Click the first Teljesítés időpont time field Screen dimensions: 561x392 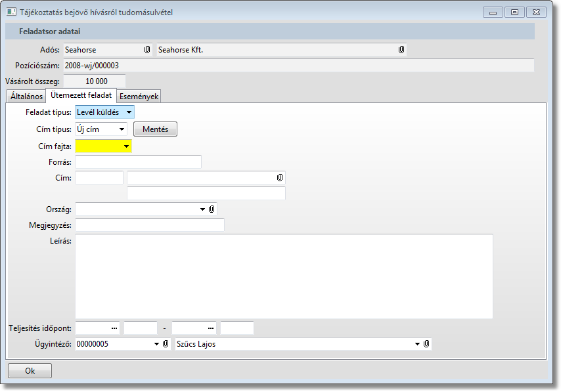coord(141,328)
